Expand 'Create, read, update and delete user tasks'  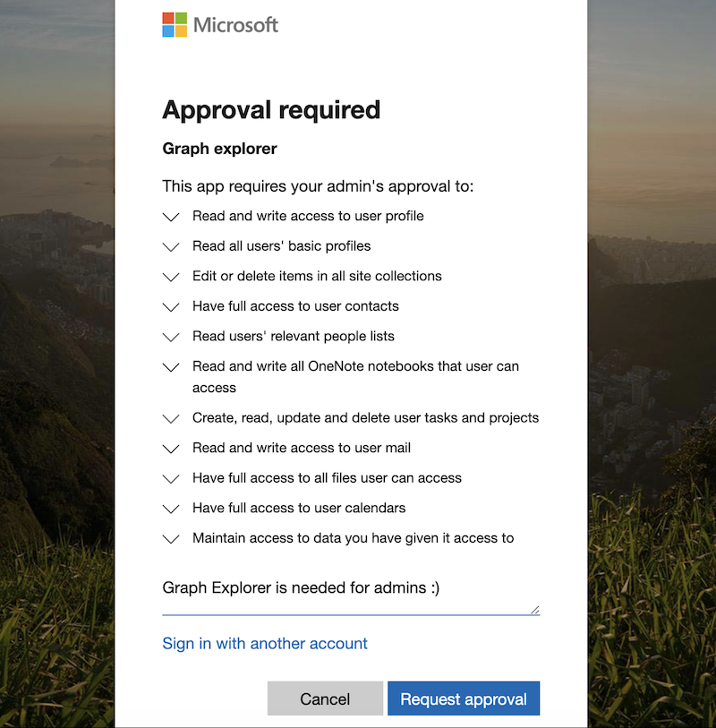[171, 418]
